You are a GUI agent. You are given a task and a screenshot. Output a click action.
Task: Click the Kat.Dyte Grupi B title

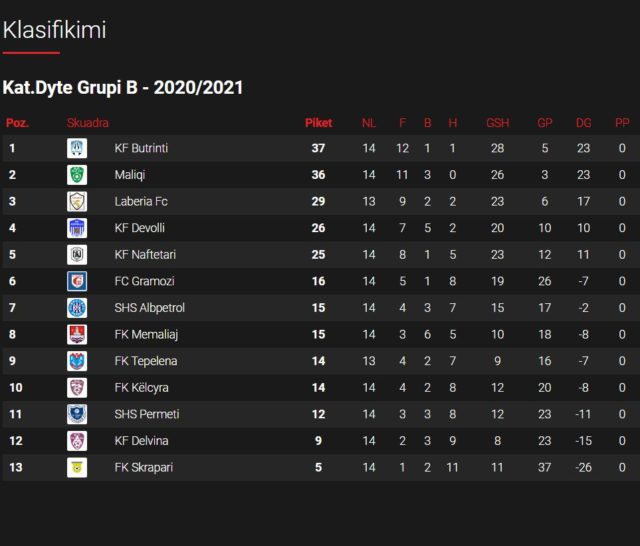pos(123,88)
